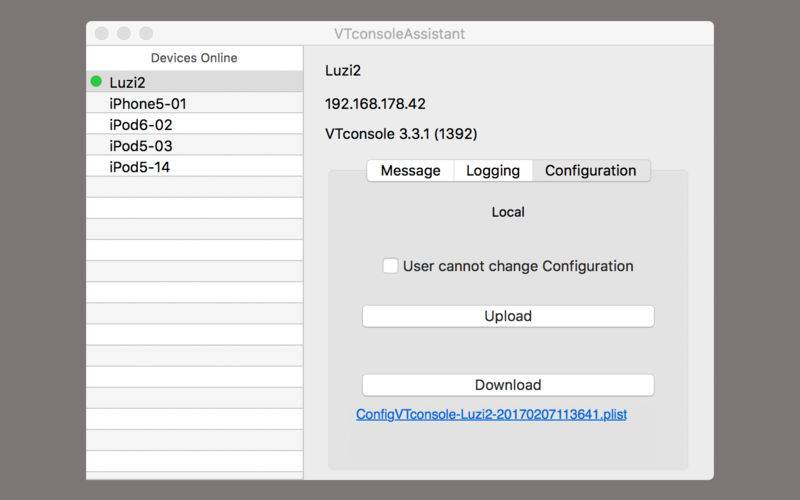Close the VTconsoleAssistant window
Image resolution: width=800 pixels, height=500 pixels.
[102, 34]
